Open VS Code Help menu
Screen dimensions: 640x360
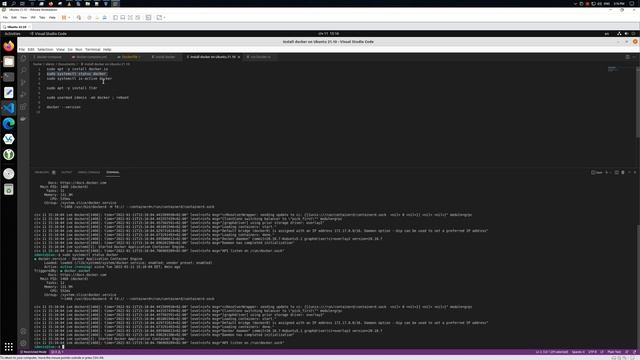(107, 49)
